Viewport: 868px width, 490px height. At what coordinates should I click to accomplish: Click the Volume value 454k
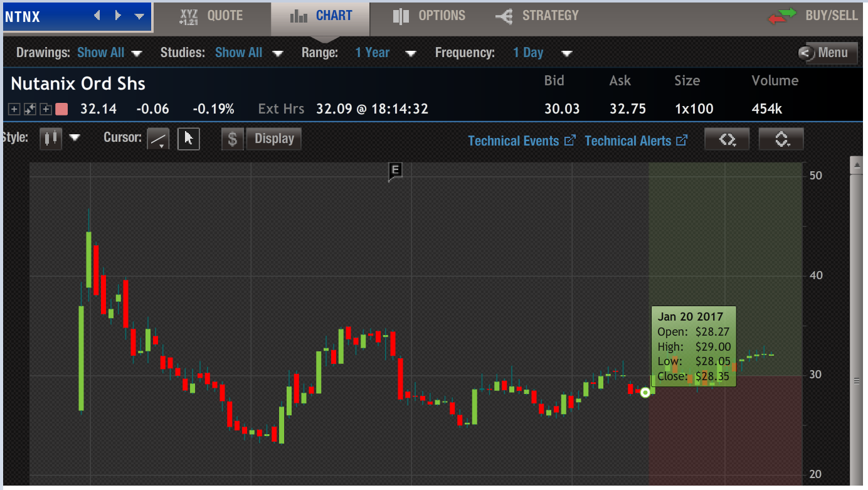click(767, 109)
